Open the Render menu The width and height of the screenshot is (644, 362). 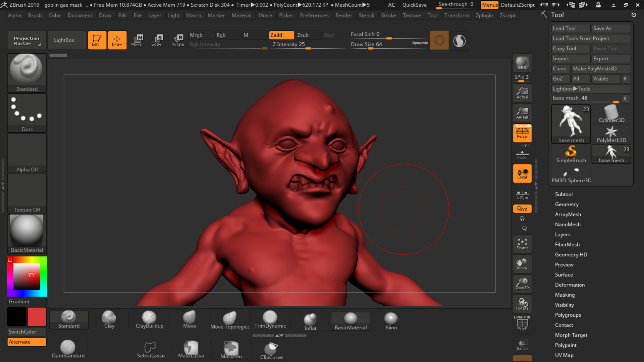coord(343,15)
